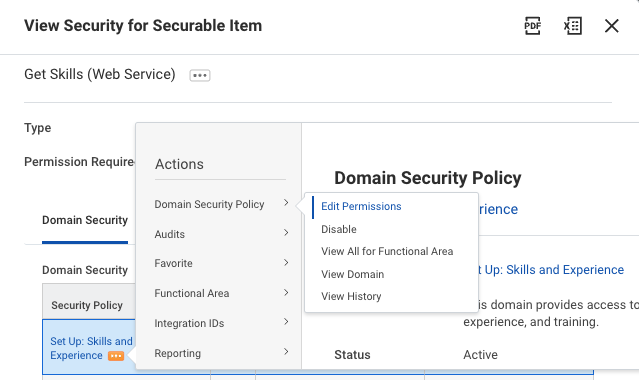The width and height of the screenshot is (639, 380).
Task: Click the Get Skills (Web Service) title
Action: coord(100,74)
